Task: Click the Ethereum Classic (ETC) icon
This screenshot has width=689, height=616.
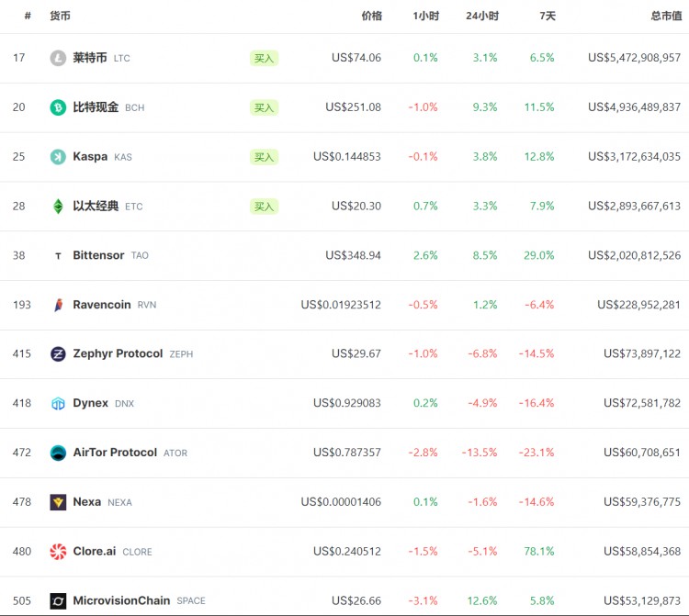Action: click(x=58, y=207)
